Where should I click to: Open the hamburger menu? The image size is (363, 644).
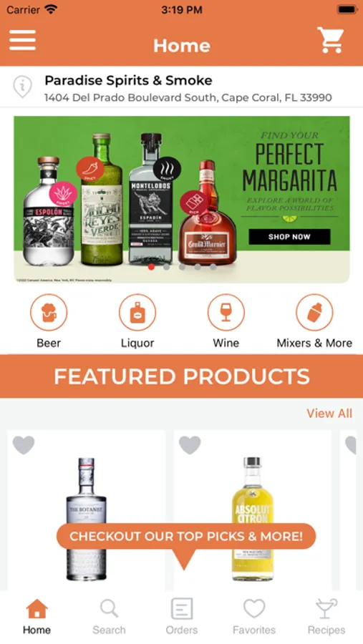point(23,40)
